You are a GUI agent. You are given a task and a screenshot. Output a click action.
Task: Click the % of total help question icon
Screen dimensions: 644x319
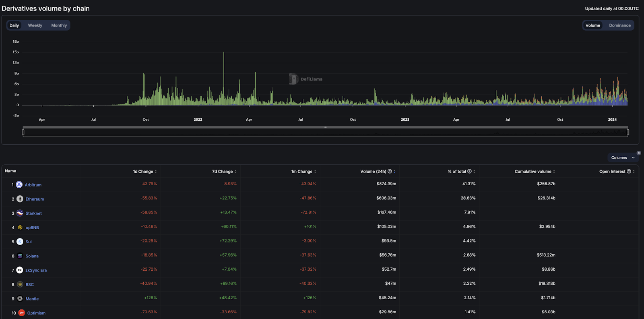pos(469,171)
